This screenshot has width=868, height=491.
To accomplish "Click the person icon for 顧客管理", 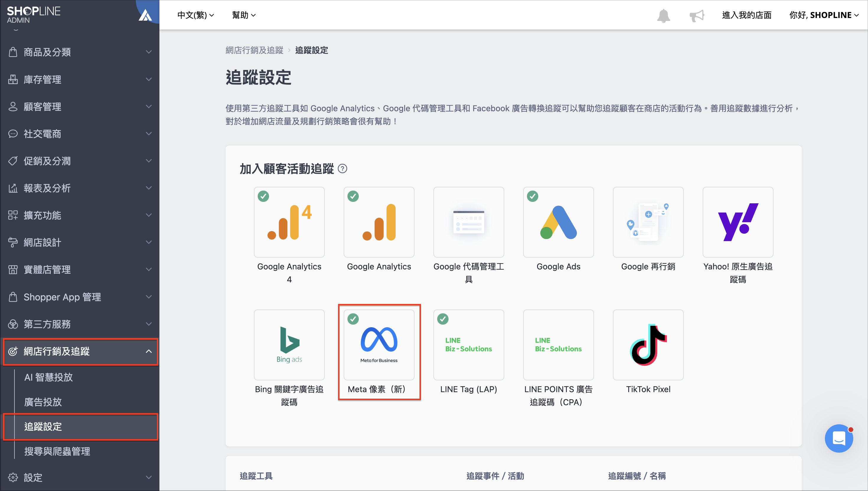I will pos(13,107).
